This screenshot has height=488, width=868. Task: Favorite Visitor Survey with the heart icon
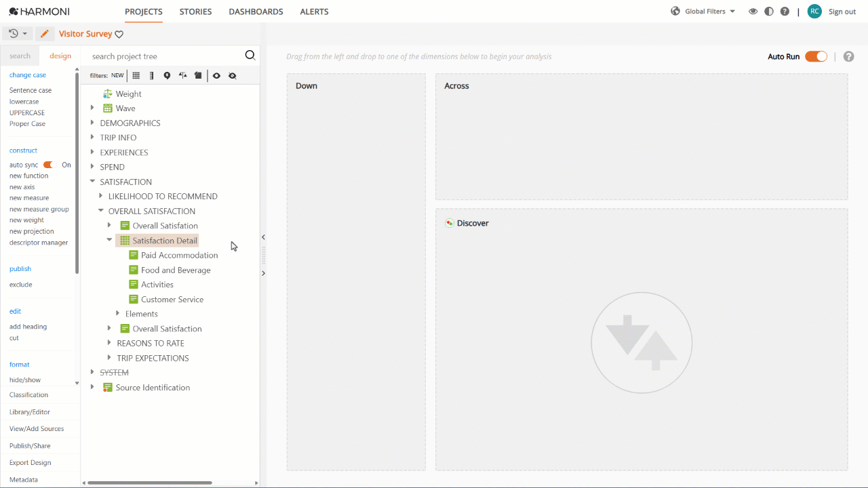click(x=119, y=35)
